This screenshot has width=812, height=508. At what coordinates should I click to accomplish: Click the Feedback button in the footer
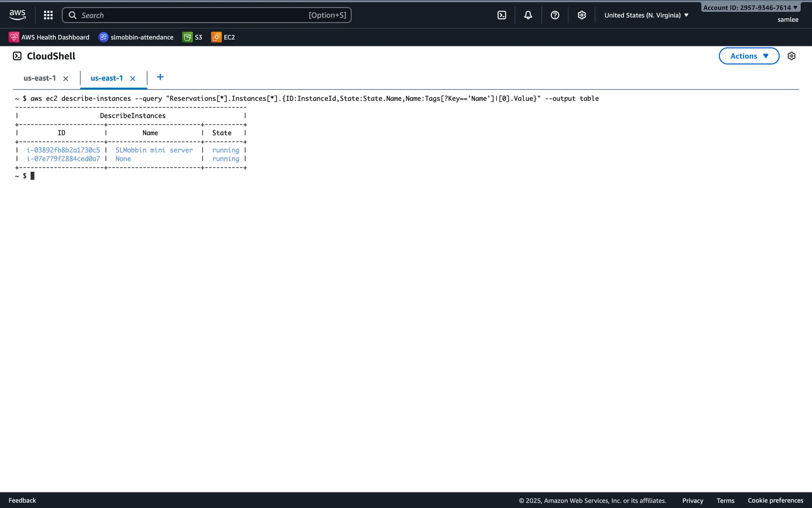coord(22,500)
